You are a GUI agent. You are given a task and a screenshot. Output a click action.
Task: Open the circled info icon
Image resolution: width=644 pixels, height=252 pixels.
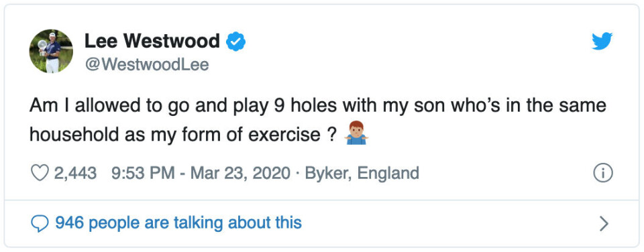coord(603,173)
